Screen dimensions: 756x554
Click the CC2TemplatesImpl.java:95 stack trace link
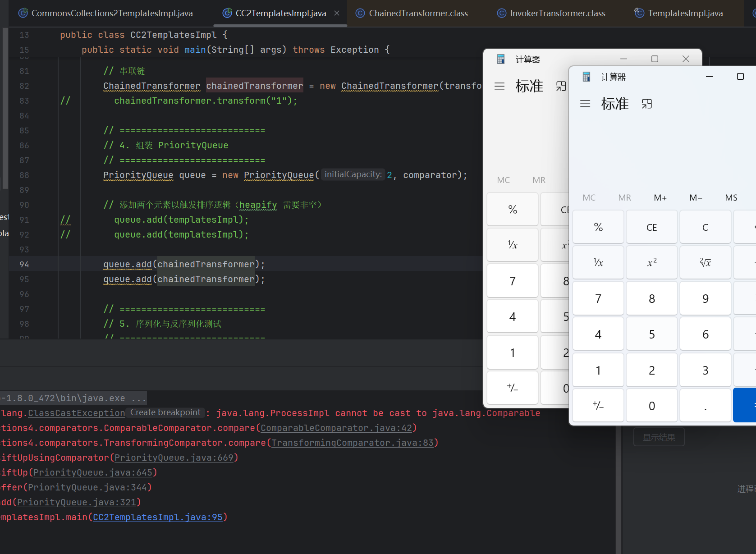(158, 517)
